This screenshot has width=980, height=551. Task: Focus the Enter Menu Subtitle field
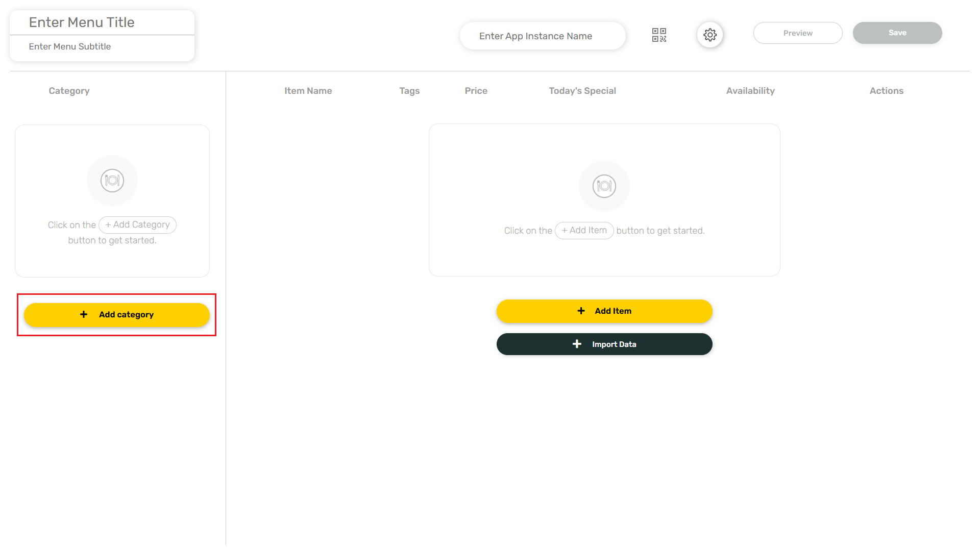pyautogui.click(x=102, y=46)
